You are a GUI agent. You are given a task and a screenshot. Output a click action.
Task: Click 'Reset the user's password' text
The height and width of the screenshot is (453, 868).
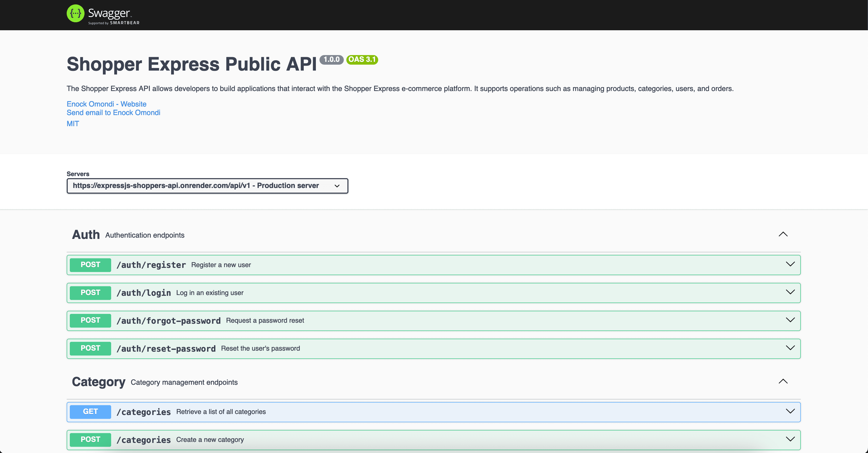[x=261, y=349]
